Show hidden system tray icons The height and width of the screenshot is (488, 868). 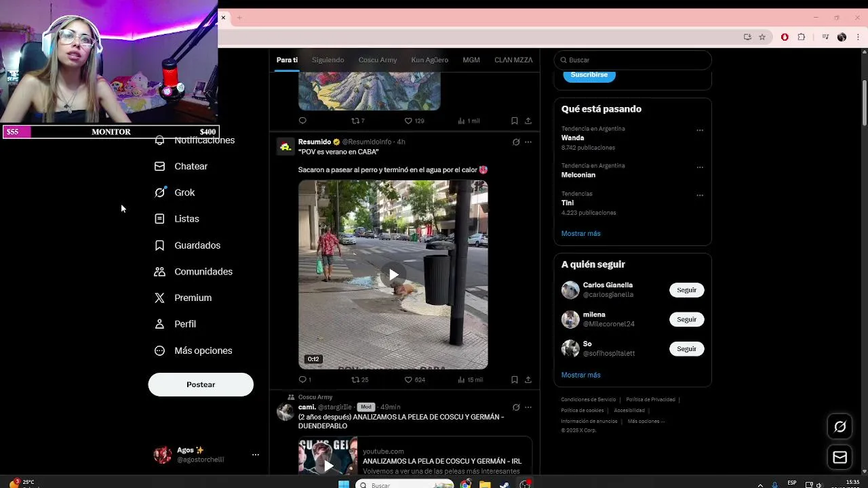(759, 485)
